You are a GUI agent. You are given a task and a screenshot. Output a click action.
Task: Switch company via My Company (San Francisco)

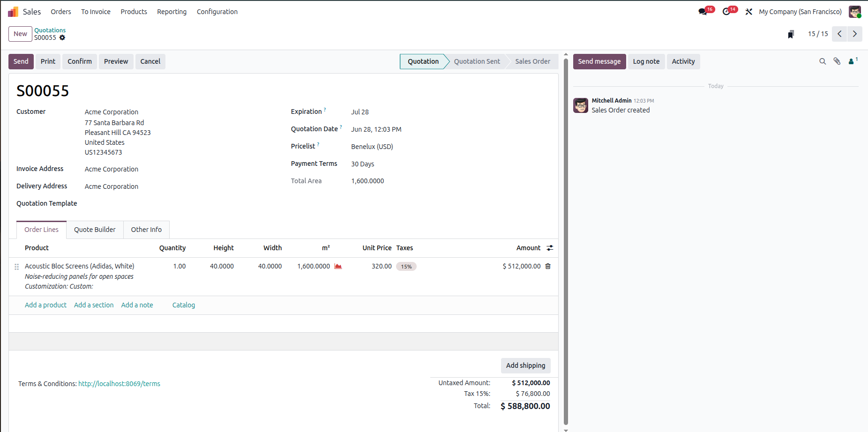coord(800,12)
